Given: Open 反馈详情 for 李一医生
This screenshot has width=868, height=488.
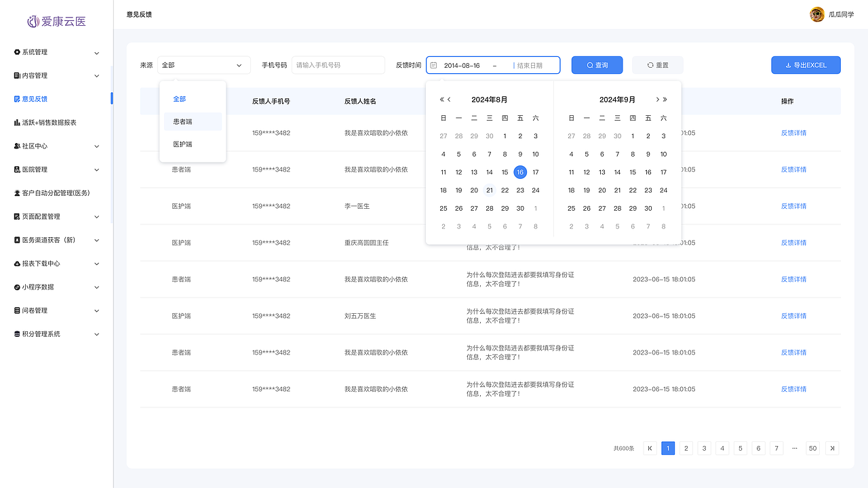Looking at the screenshot, I should 793,206.
